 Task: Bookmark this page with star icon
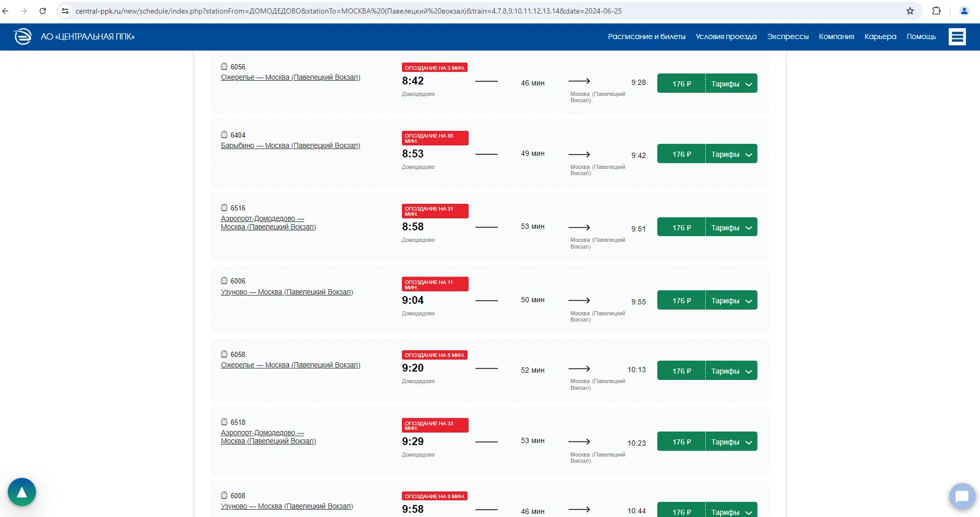click(x=910, y=11)
